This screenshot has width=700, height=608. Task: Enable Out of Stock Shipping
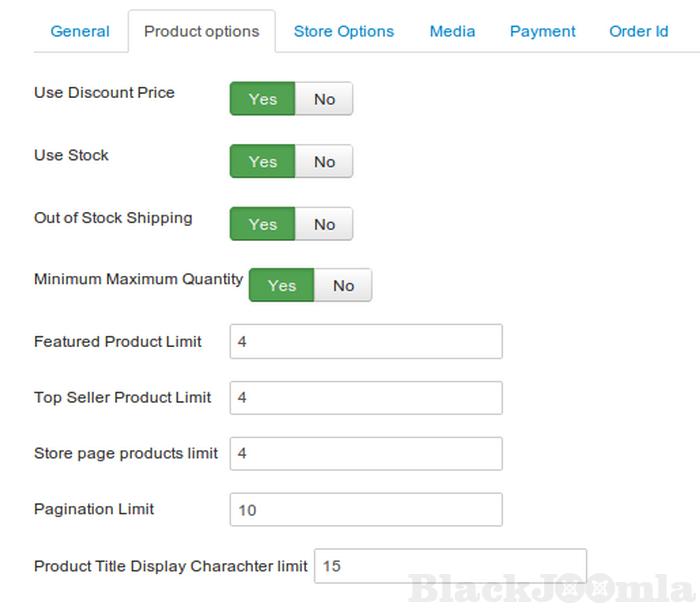[x=263, y=224]
